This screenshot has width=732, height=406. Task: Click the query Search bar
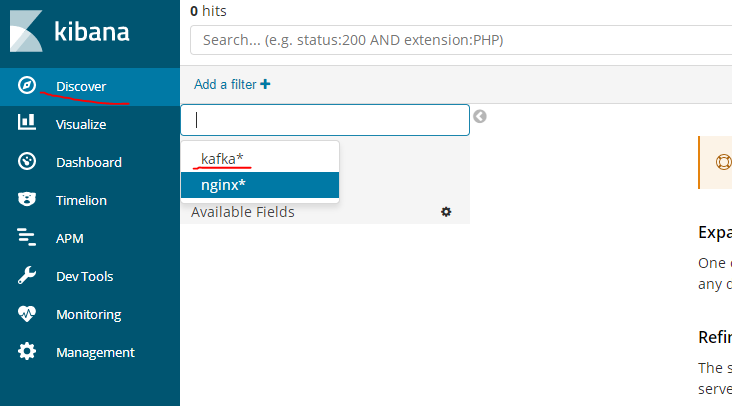point(461,40)
